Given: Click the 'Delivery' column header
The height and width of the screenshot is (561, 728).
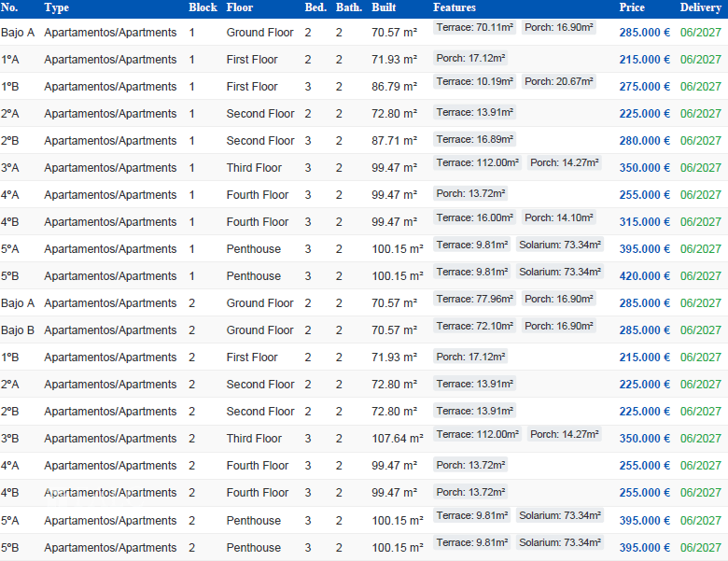Looking at the screenshot, I should click(700, 7).
